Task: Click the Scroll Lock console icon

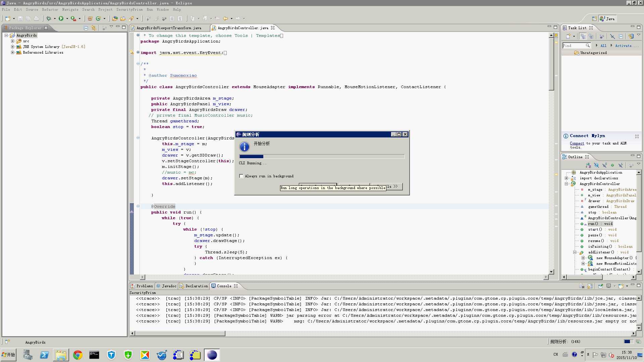Action: coord(590,286)
